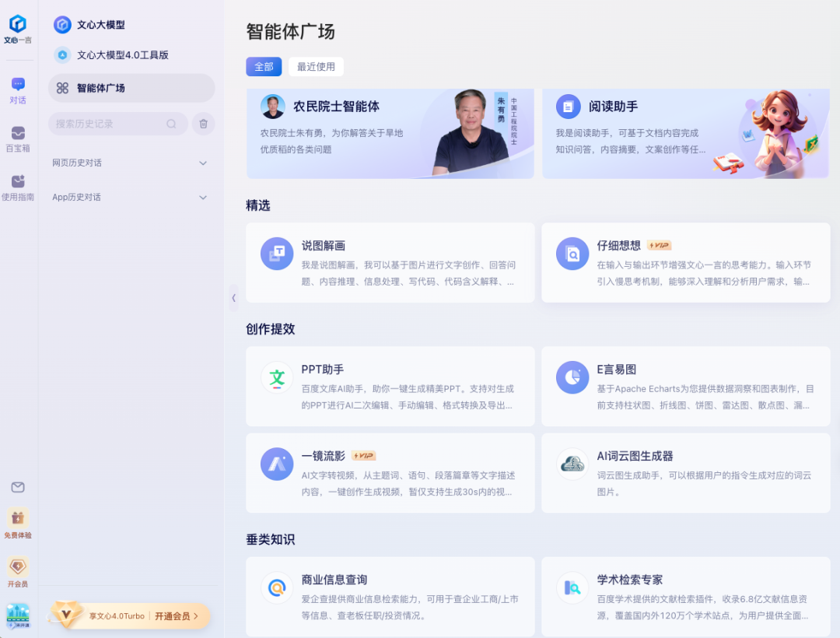840x638 pixels.
Task: Click the 享文心4.0Turbo promo text
Action: [116, 616]
